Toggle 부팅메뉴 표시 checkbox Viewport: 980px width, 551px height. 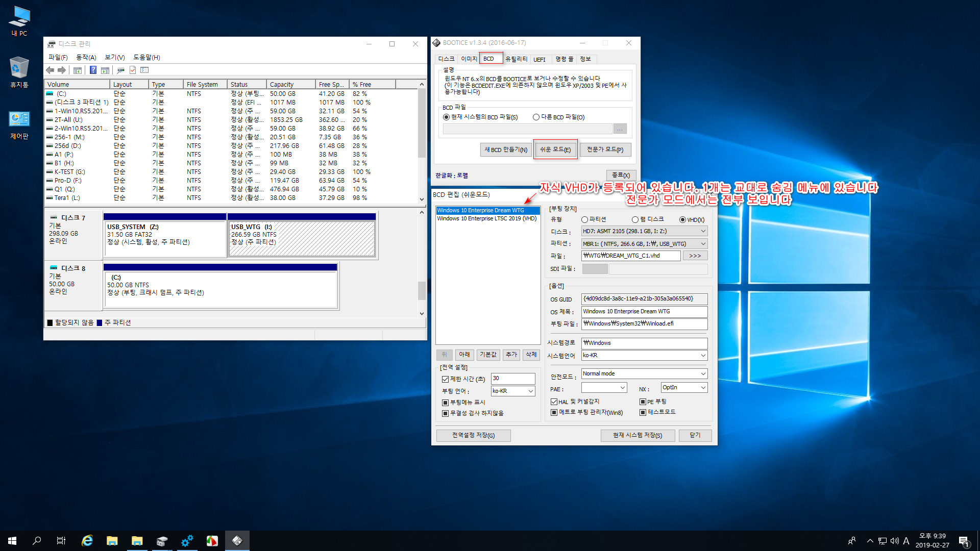pyautogui.click(x=445, y=403)
